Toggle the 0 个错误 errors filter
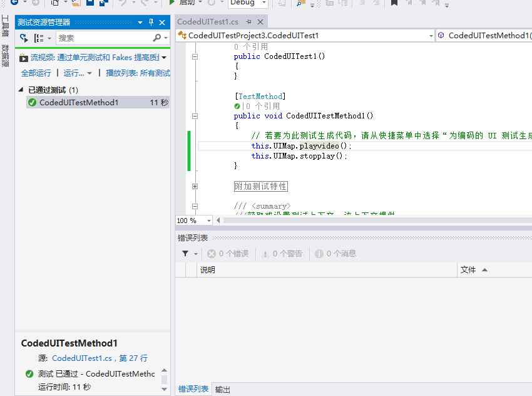This screenshot has width=532, height=396. 228,254
